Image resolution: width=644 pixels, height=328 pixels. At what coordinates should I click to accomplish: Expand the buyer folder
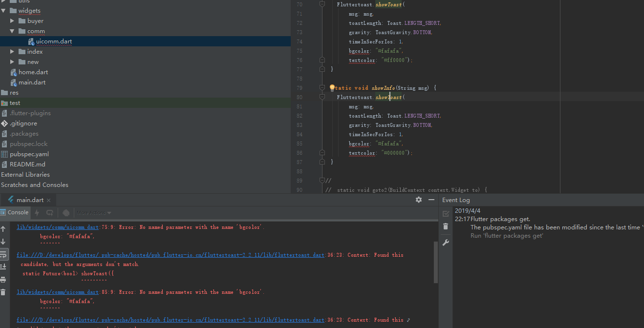[x=12, y=21]
